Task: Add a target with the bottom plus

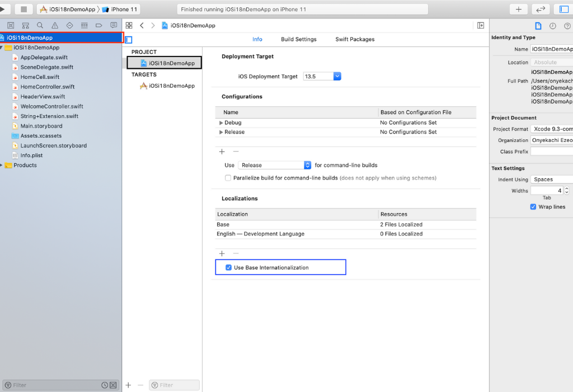Action: point(128,385)
